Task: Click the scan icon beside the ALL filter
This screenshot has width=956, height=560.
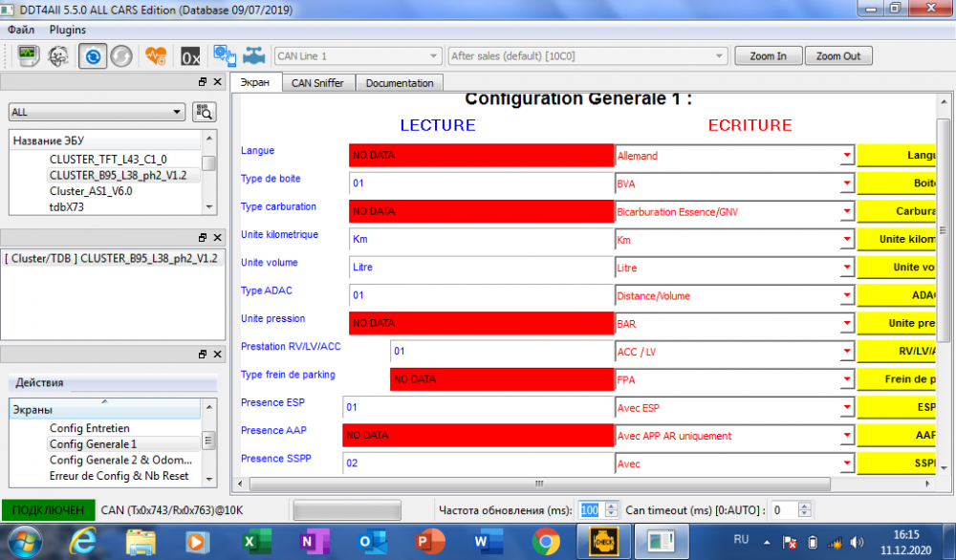Action: [205, 112]
